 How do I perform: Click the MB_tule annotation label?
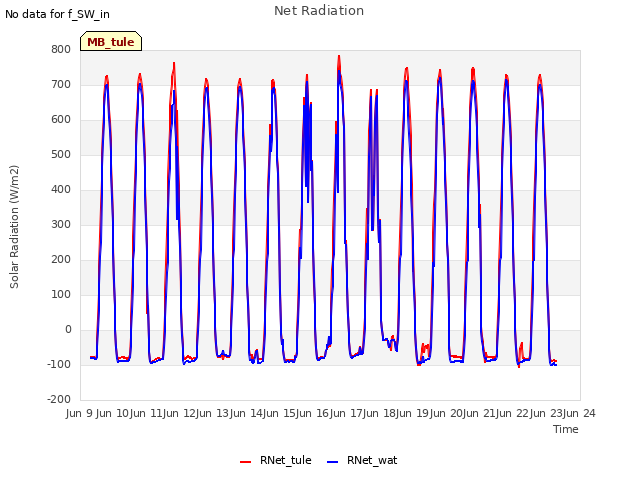click(x=111, y=42)
